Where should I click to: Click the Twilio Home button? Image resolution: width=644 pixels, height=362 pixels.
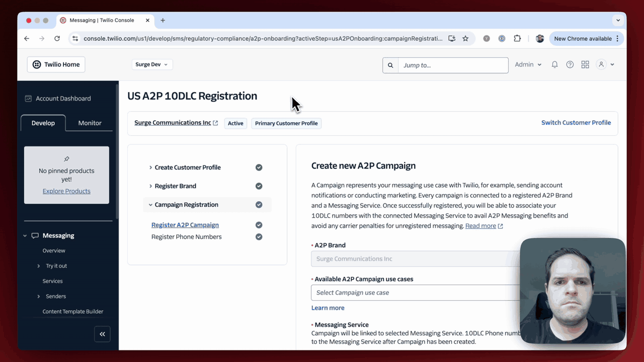coord(56,65)
